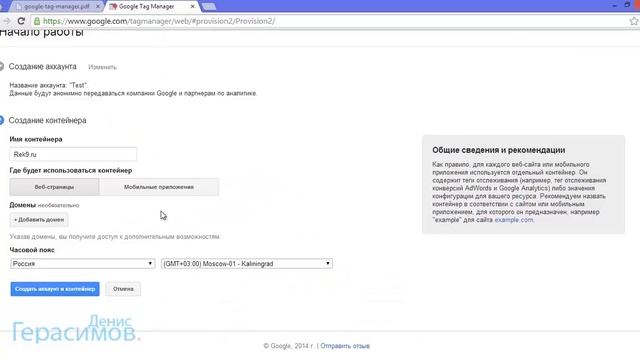
Task: Switch to the google-tag-manager.pdf tab
Action: pyautogui.click(x=56, y=7)
